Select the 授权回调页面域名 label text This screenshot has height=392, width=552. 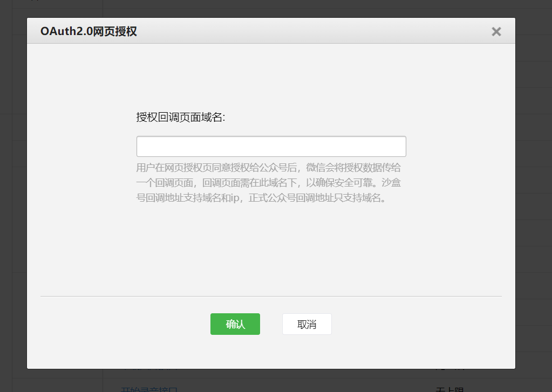[181, 117]
